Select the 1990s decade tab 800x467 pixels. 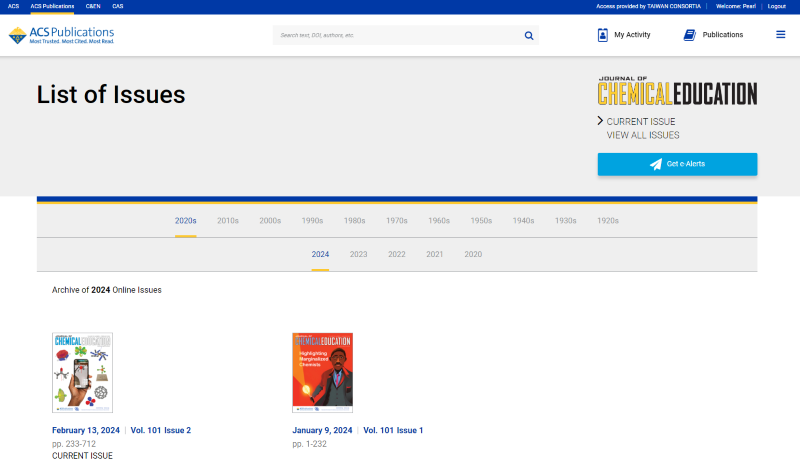(312, 221)
